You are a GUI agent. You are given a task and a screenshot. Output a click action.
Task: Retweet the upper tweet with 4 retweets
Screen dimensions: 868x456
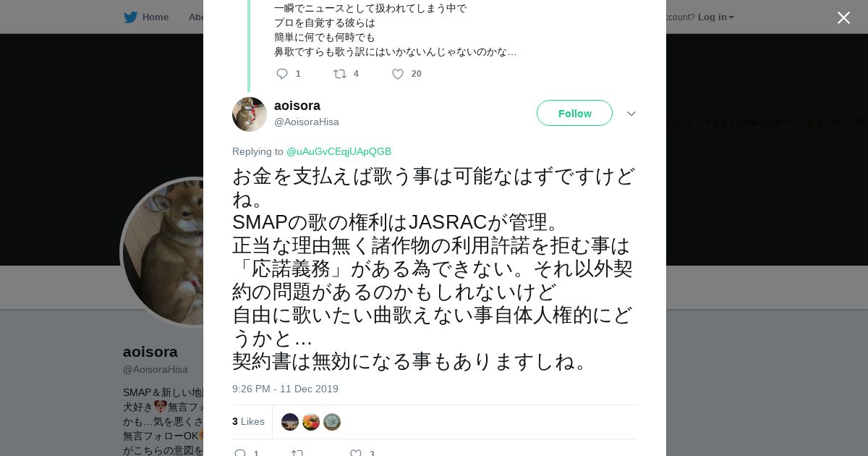[x=339, y=74]
